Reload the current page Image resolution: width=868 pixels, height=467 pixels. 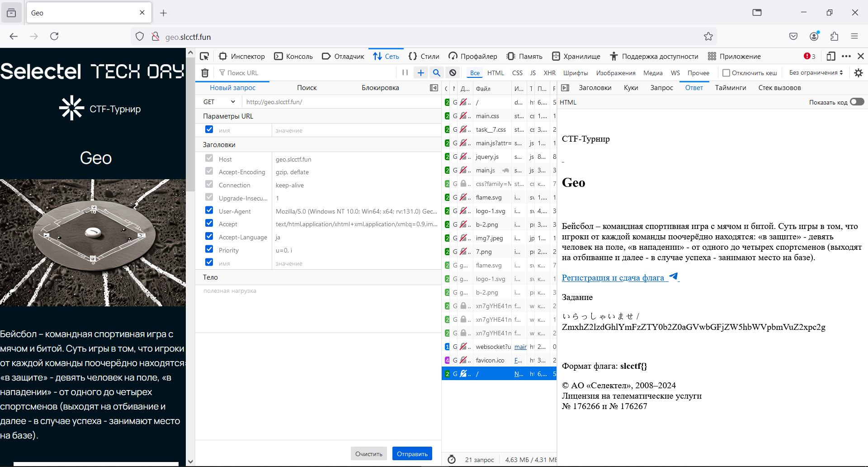54,37
